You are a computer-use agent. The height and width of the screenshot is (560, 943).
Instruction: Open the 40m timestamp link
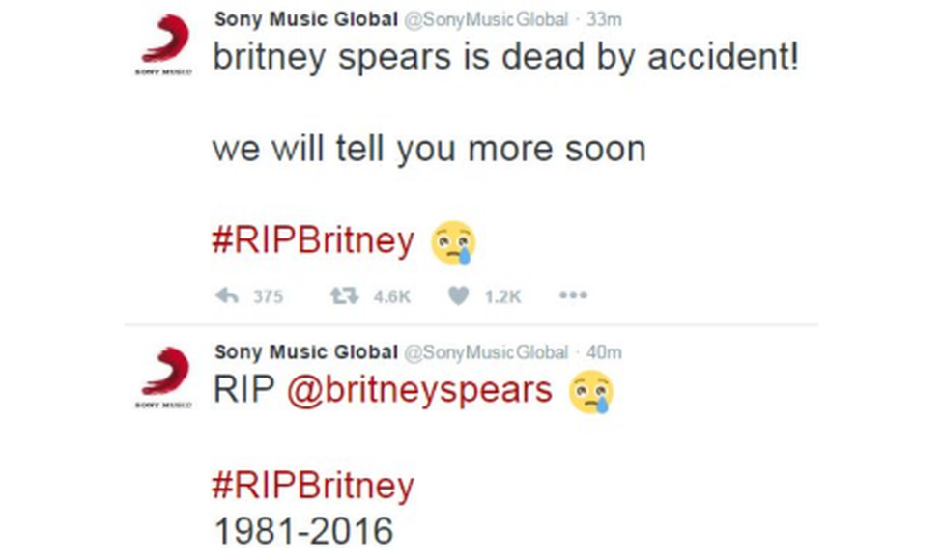pos(605,352)
